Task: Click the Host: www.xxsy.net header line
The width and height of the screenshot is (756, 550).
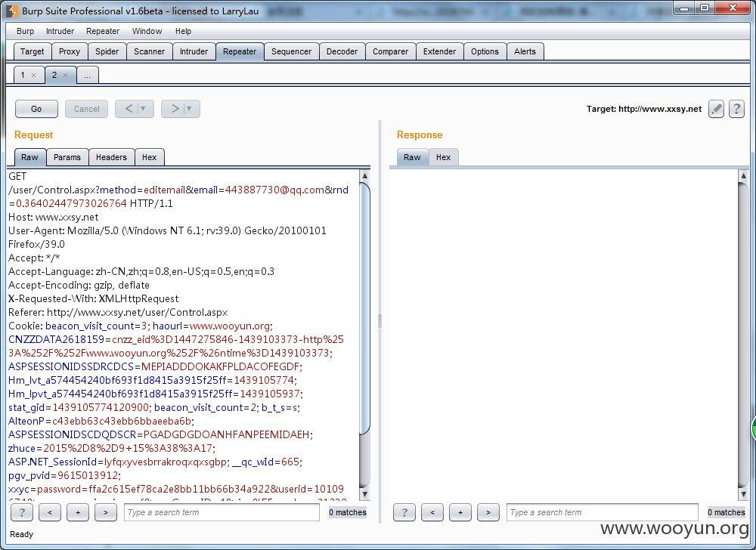Action: pos(53,218)
